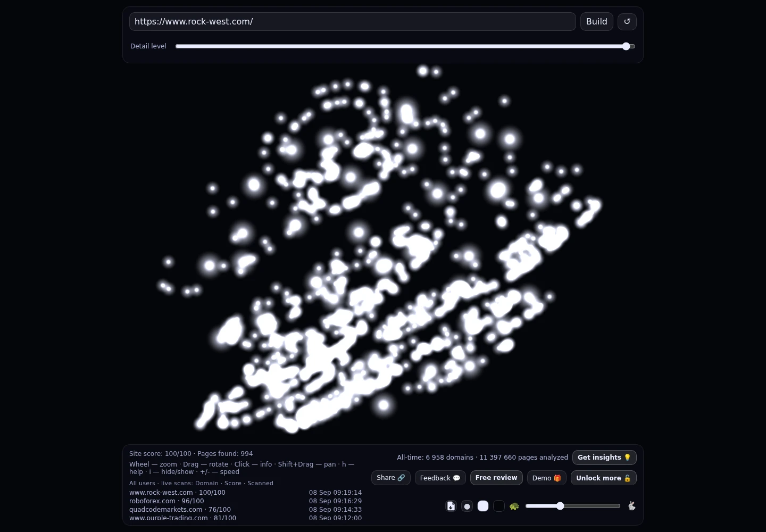The height and width of the screenshot is (532, 766).
Task: Click the Unlock more button
Action: click(604, 478)
